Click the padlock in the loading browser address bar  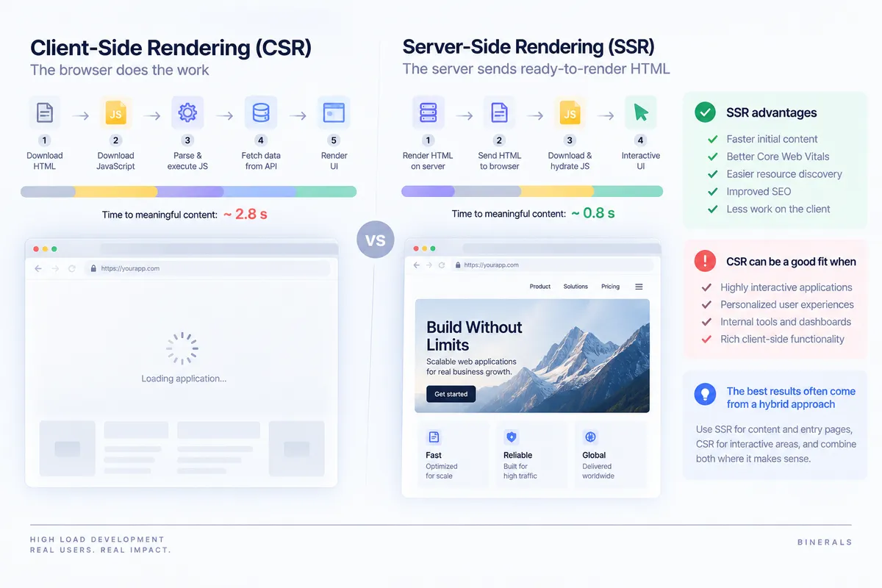(x=93, y=269)
